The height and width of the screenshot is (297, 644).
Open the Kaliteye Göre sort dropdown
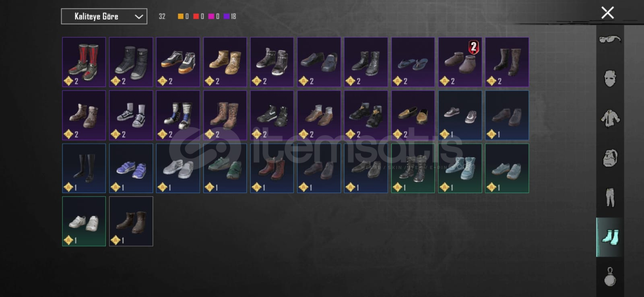click(x=104, y=16)
